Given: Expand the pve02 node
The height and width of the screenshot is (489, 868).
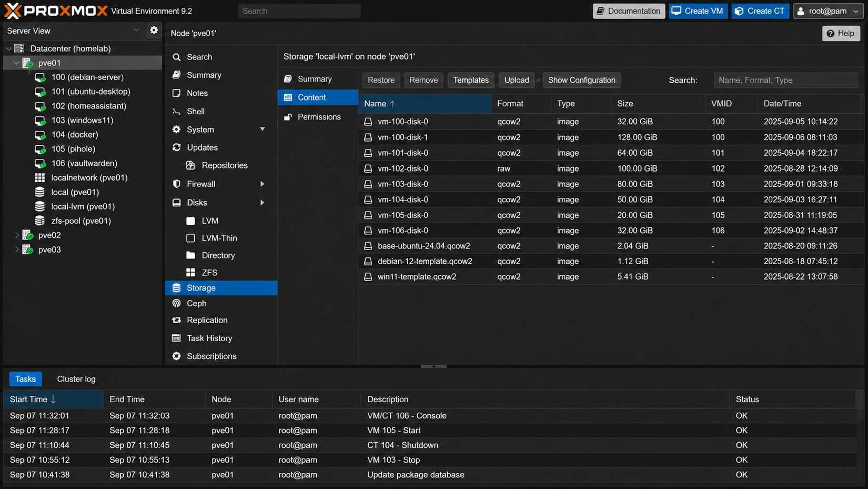Looking at the screenshot, I should coord(17,235).
